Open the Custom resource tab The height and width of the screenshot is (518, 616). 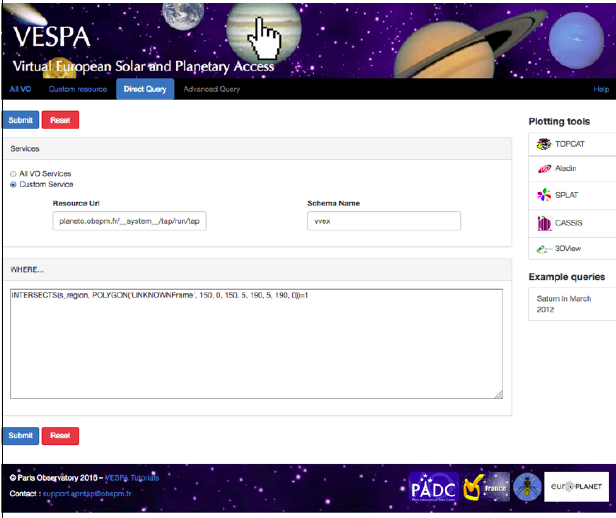pos(78,89)
